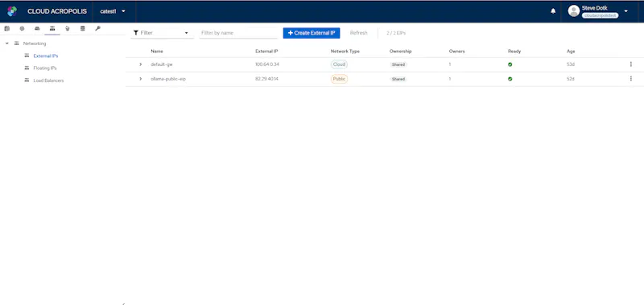
Task: Click the Ready column header
Action: click(x=514, y=52)
